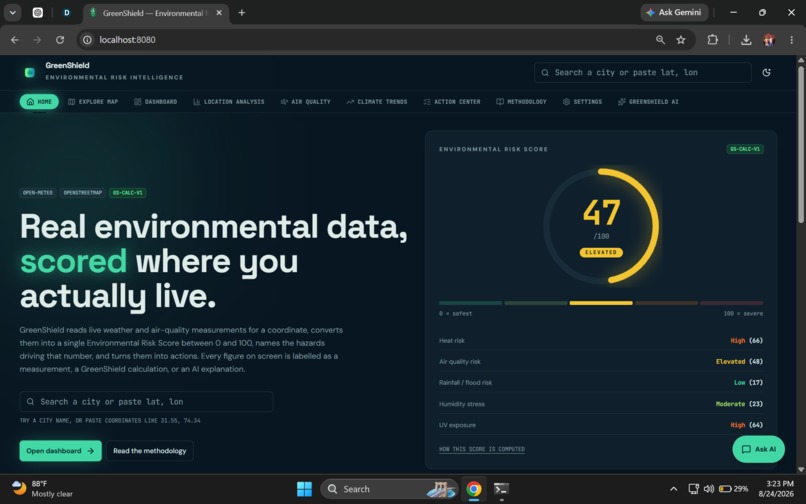Screen dimensions: 806x504
Task: Click the yellow segment of the risk scale bar
Action: (x=601, y=303)
